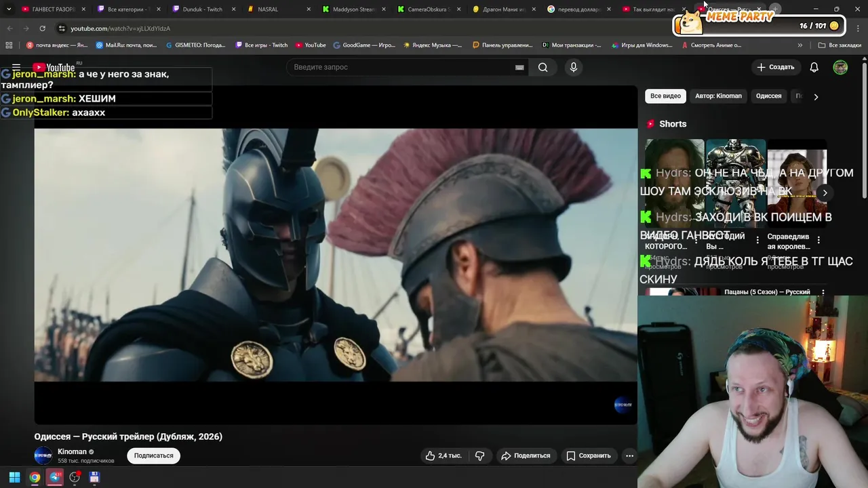Image resolution: width=868 pixels, height=488 pixels.
Task: Show next Shorts with the carousel arrow
Action: coord(825,192)
